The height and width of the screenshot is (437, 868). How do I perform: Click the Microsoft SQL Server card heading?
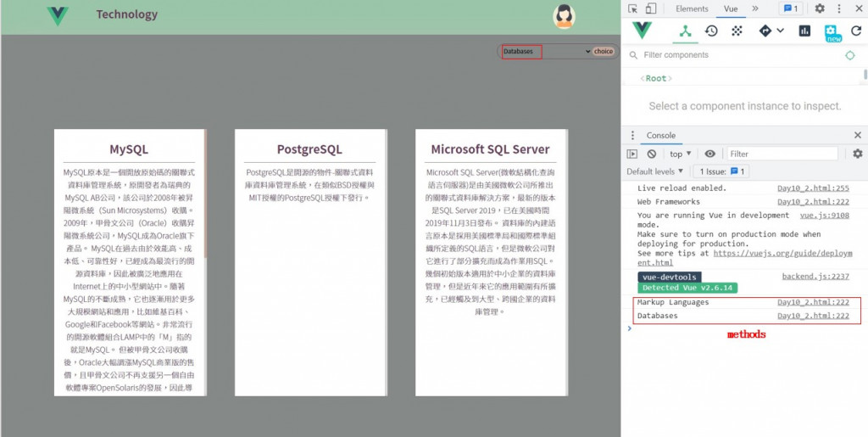(490, 149)
